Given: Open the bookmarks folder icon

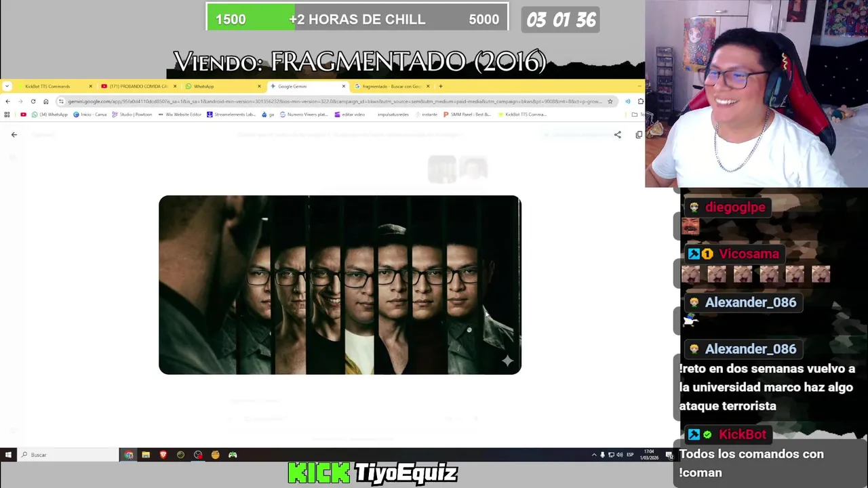Looking at the screenshot, I should click(x=635, y=115).
